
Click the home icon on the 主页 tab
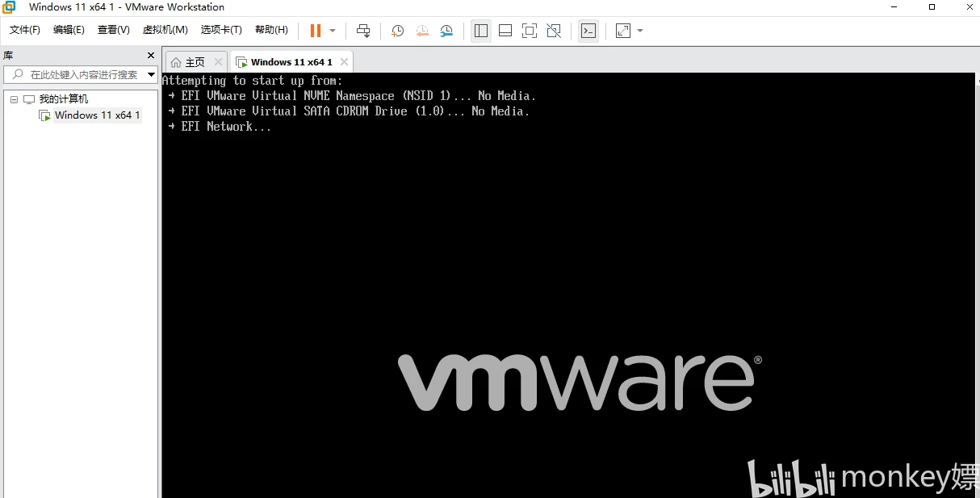point(176,62)
